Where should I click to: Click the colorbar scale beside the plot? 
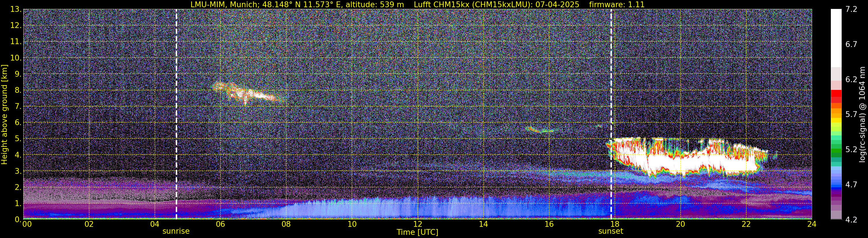(x=836, y=114)
